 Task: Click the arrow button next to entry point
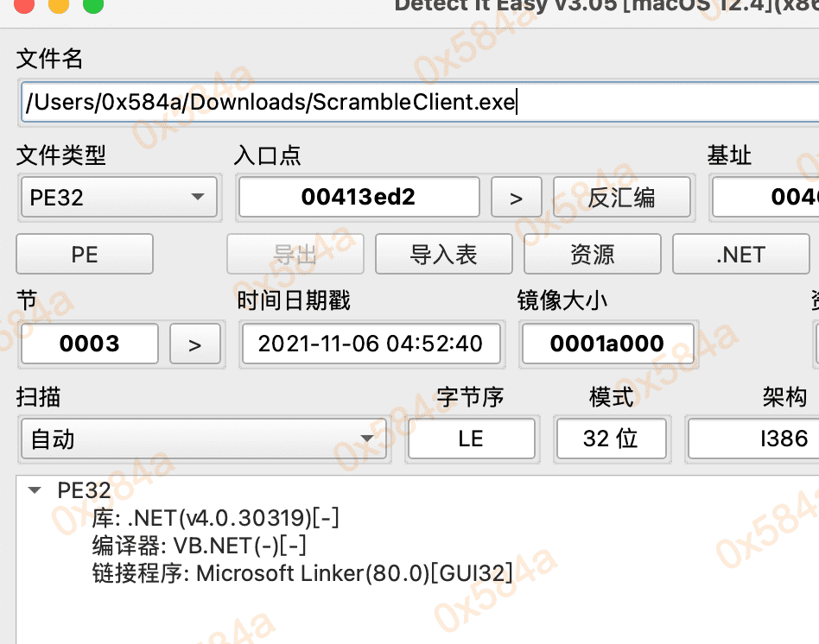pos(516,198)
